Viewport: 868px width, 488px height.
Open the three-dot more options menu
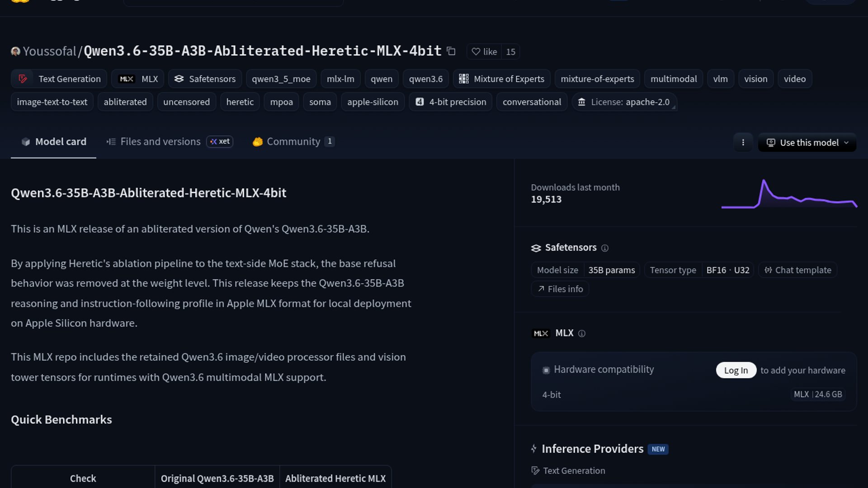743,142
